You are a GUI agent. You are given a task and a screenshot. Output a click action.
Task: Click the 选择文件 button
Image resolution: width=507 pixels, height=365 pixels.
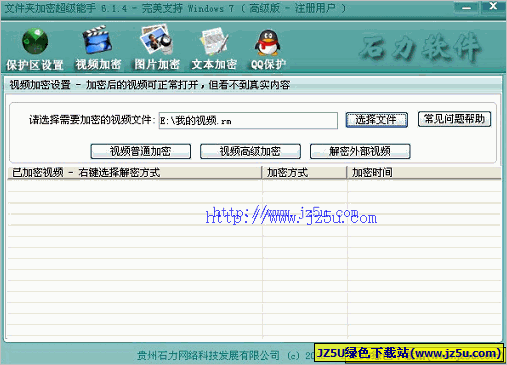[x=376, y=119]
